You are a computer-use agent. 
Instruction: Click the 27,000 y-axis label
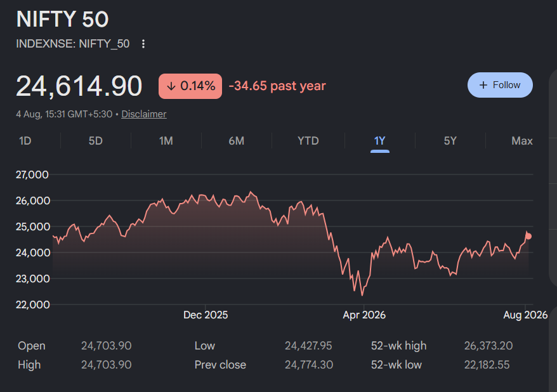(x=32, y=174)
